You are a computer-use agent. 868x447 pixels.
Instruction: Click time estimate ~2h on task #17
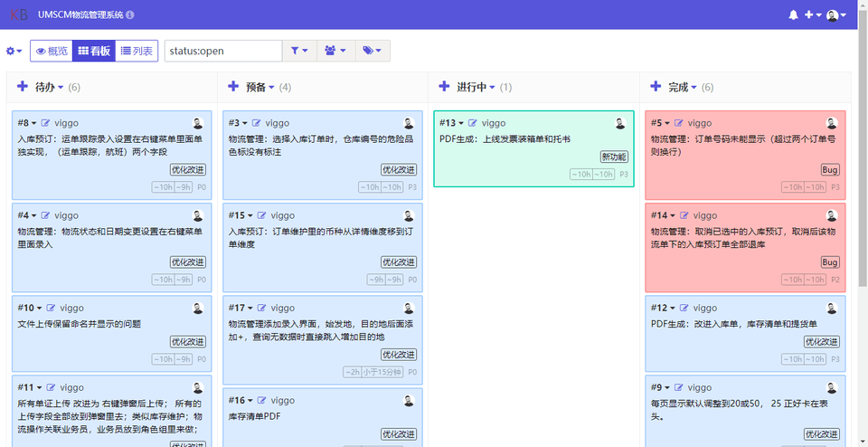tap(352, 372)
